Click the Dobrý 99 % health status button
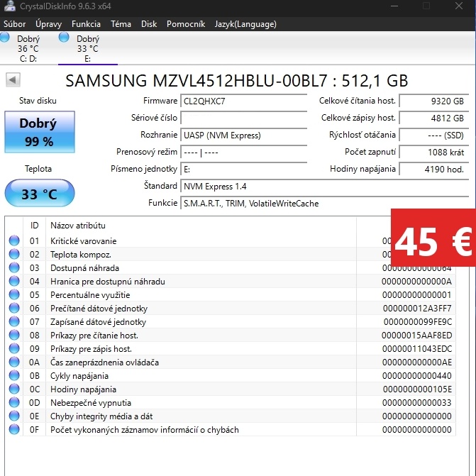The image size is (476, 476). 40,132
